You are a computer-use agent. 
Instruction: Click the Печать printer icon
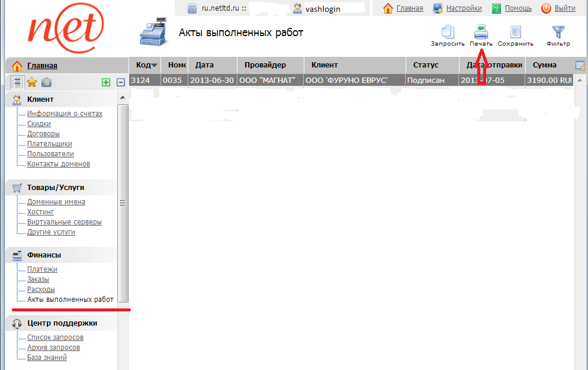pos(481,32)
